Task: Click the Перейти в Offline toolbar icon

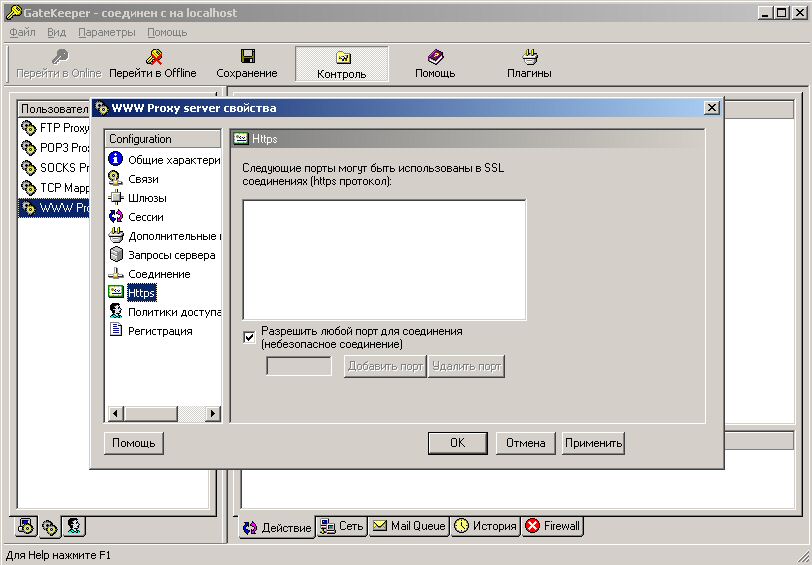Action: 153,56
